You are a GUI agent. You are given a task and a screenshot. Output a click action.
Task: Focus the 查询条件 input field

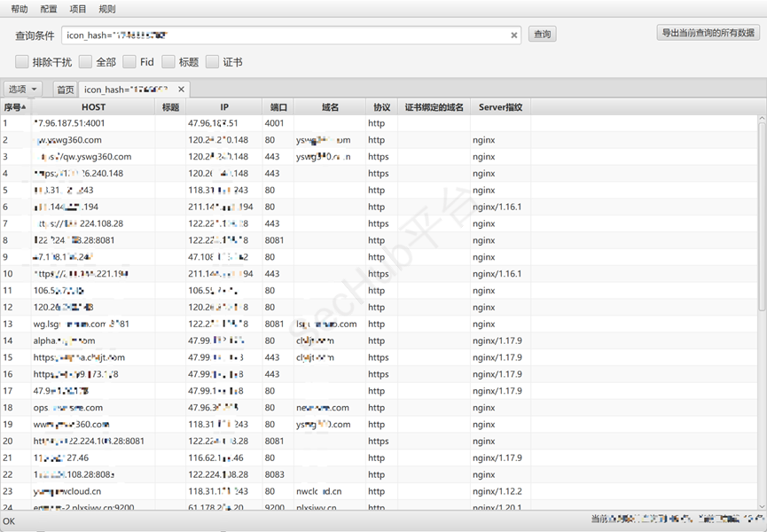(284, 35)
